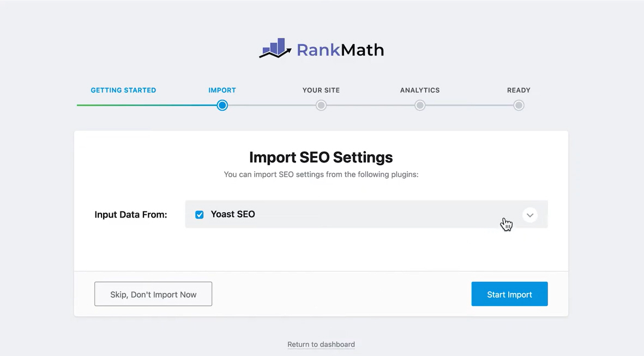
Task: Start the SEO settings import
Action: point(509,294)
